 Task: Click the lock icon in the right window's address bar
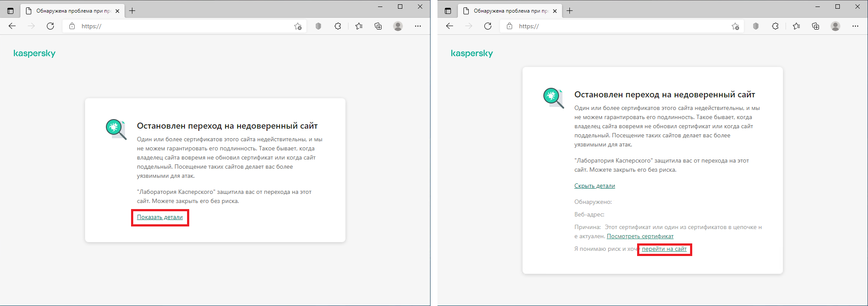(x=510, y=26)
